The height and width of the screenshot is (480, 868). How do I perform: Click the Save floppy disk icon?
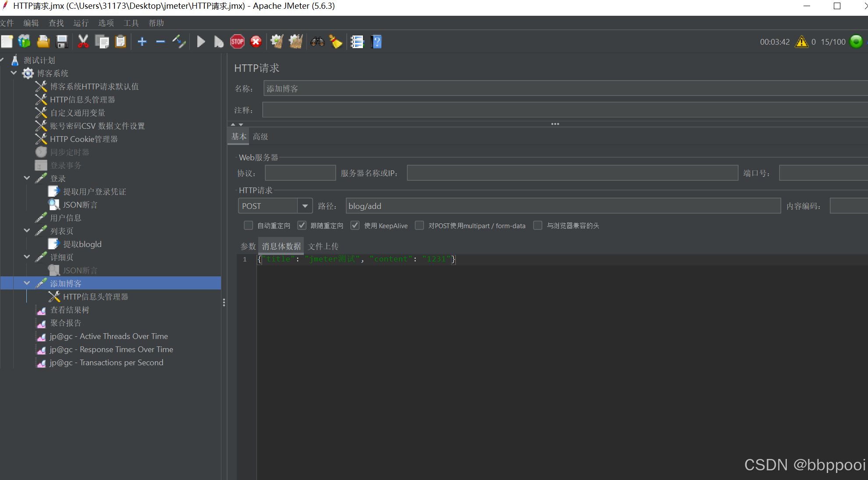point(62,42)
